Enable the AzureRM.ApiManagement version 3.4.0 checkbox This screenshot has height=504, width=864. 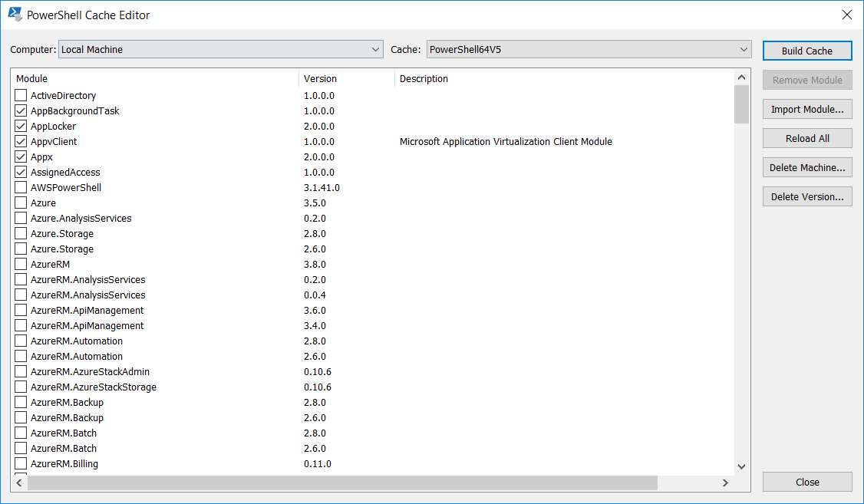pyautogui.click(x=21, y=326)
